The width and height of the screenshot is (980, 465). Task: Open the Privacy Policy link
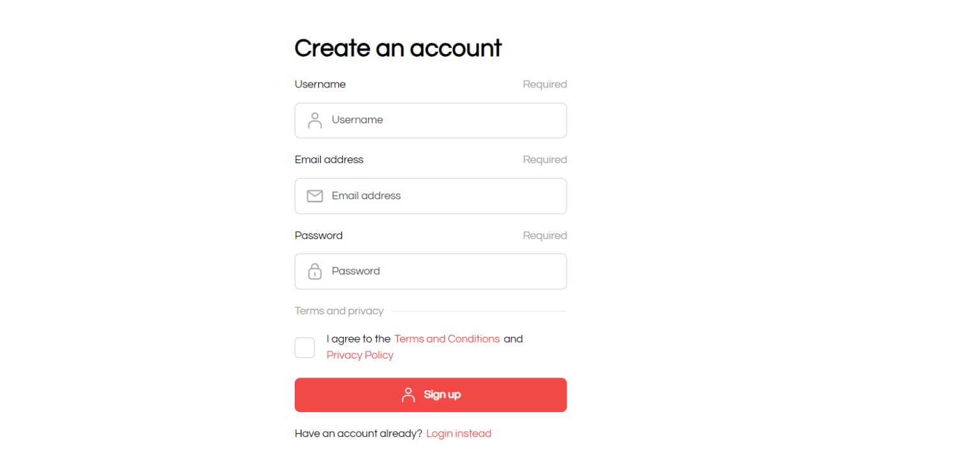(360, 355)
